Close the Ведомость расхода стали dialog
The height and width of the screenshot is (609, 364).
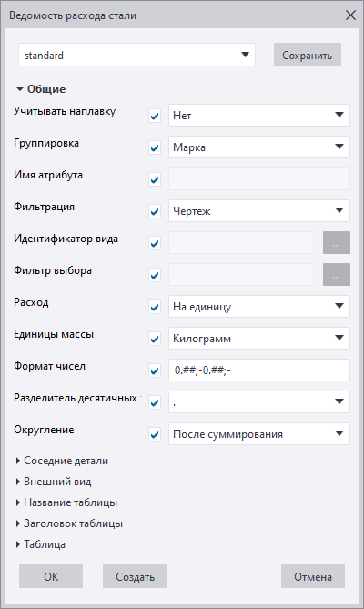[350, 15]
